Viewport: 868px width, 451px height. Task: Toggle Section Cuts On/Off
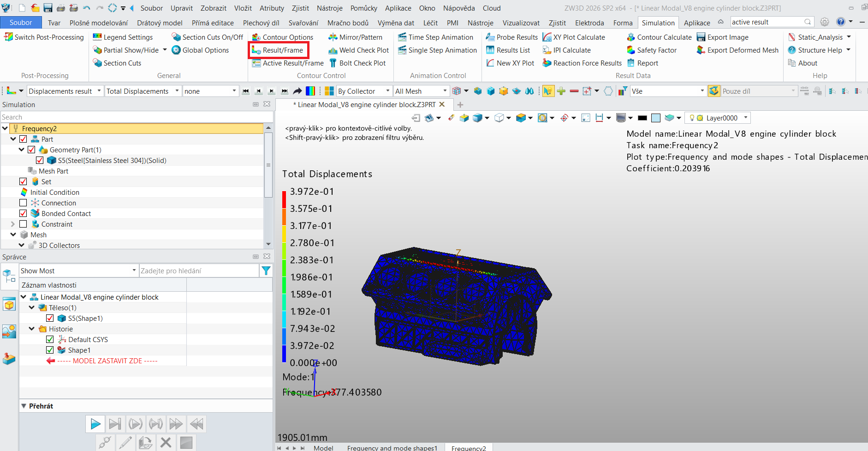click(207, 37)
